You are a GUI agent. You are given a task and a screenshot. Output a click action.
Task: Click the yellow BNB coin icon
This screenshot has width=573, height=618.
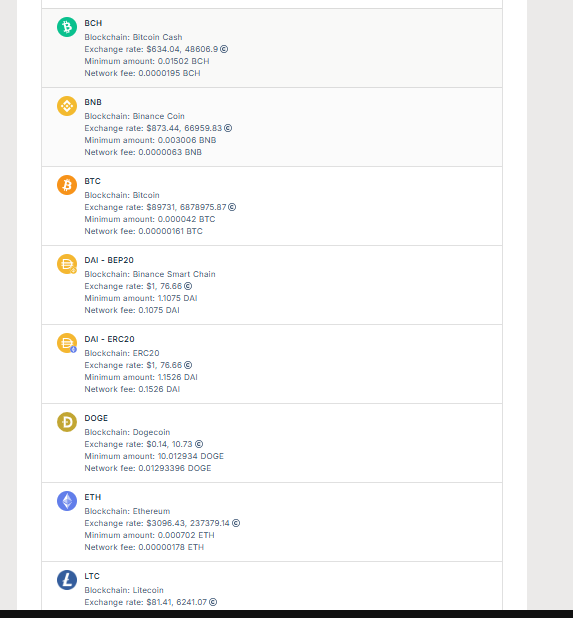(x=67, y=106)
